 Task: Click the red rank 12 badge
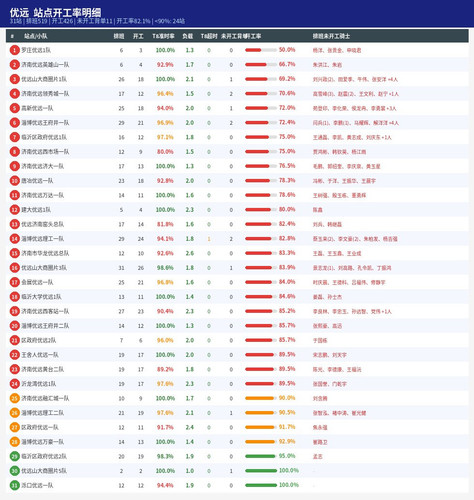pyautogui.click(x=14, y=210)
